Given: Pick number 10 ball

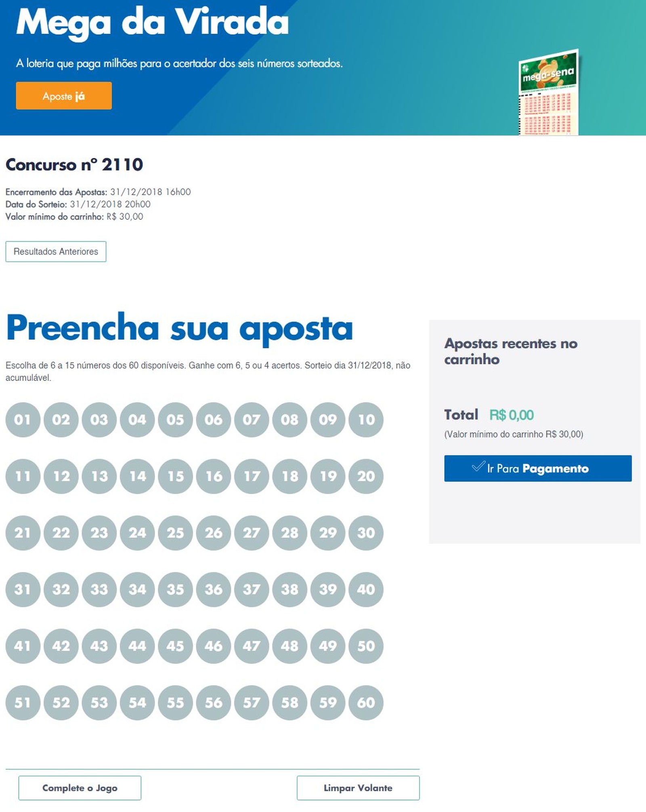Looking at the screenshot, I should [366, 420].
